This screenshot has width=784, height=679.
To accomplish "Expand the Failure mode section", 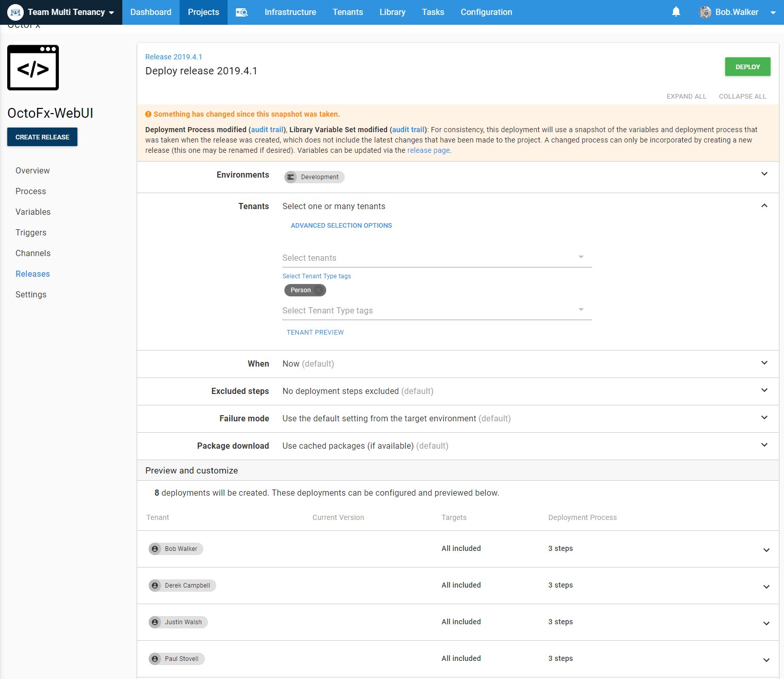I will point(764,418).
